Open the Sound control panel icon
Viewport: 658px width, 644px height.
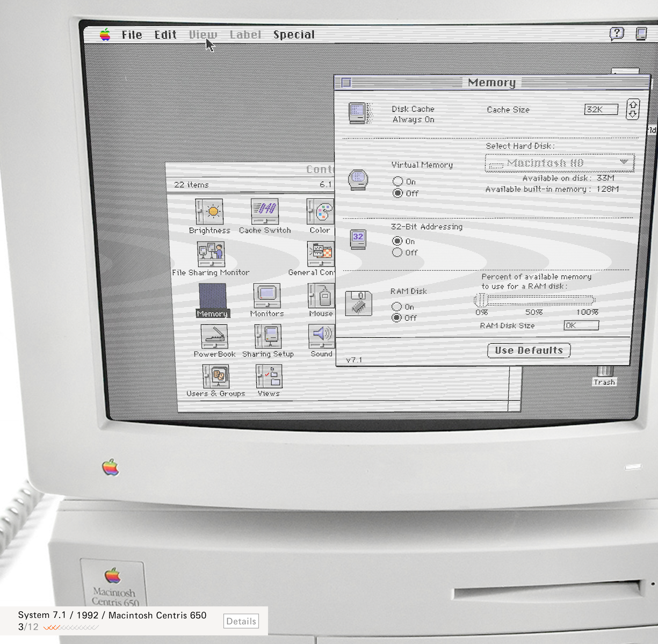pyautogui.click(x=321, y=337)
